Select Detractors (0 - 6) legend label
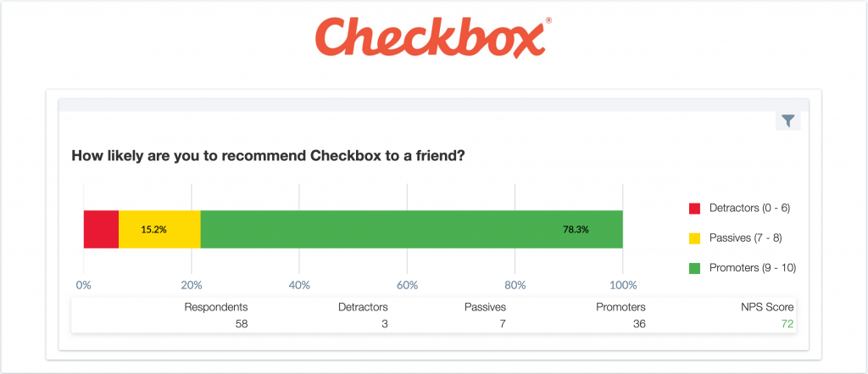This screenshot has height=374, width=868. (x=749, y=209)
